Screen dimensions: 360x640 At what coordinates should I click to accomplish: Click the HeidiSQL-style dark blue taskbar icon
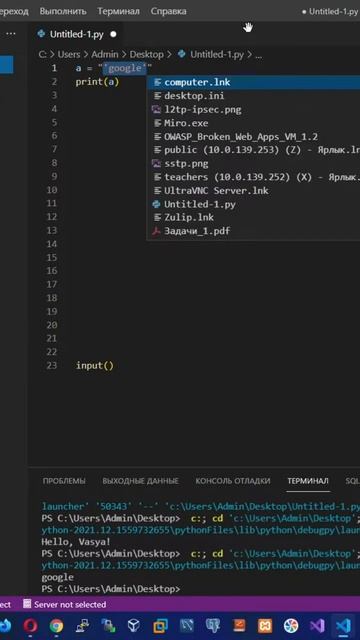tap(186, 625)
